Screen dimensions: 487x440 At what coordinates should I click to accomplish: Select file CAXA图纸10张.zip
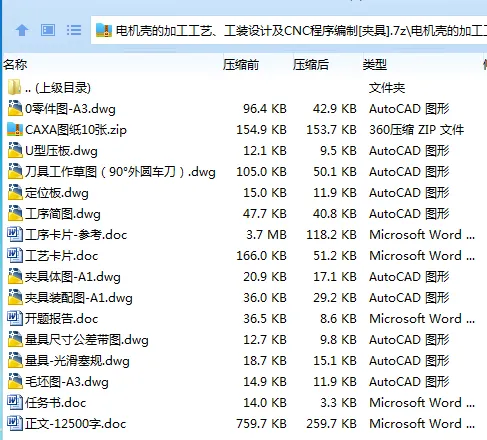tap(76, 130)
